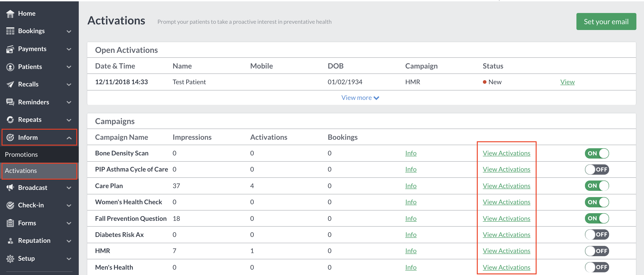The image size is (644, 275).
Task: View Activations for Men's Health
Action: [x=506, y=267]
